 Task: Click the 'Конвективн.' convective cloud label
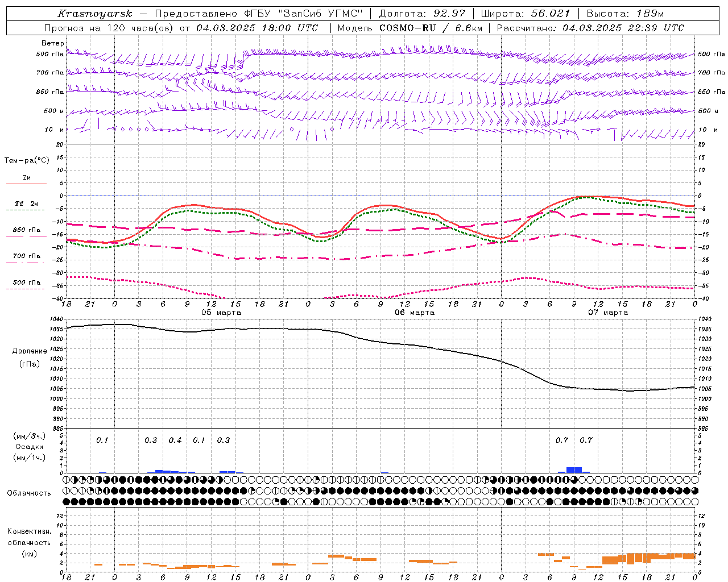[x=30, y=531]
